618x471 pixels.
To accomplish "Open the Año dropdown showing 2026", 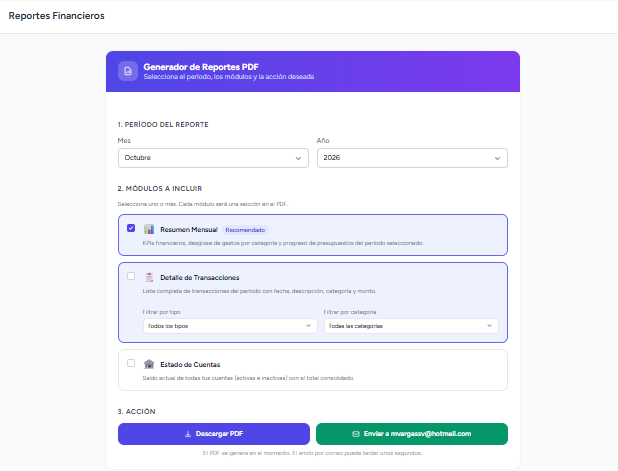I will (412, 158).
